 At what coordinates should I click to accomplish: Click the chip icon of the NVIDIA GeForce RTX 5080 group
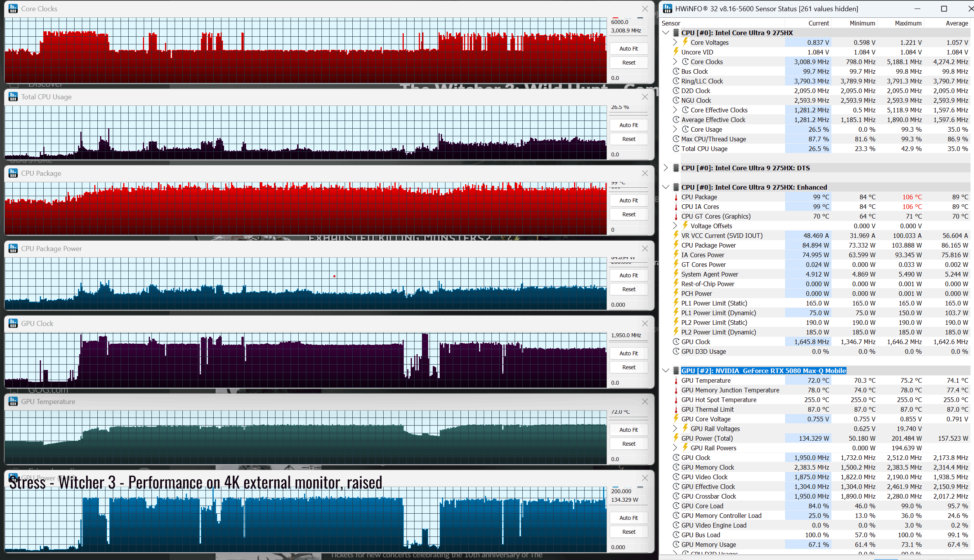(x=676, y=371)
